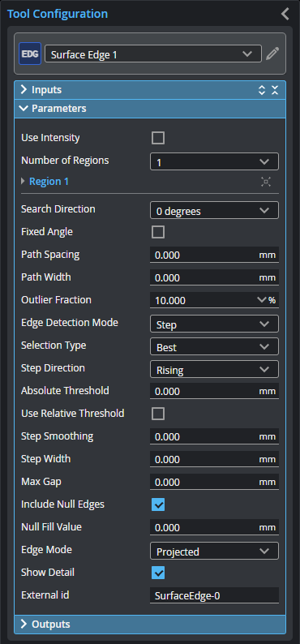300x644 pixels.
Task: Toggle the Fixed Angle checkbox
Action: (158, 232)
